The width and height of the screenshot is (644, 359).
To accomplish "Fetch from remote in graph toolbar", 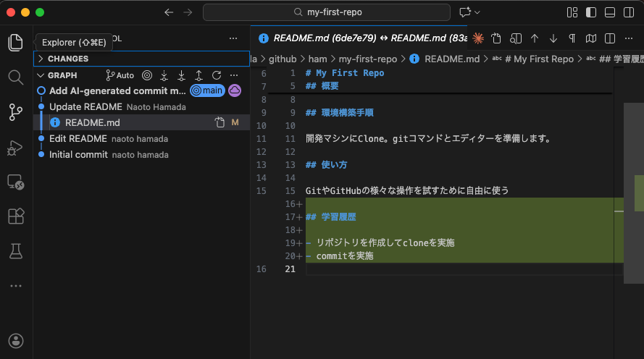I will (164, 75).
